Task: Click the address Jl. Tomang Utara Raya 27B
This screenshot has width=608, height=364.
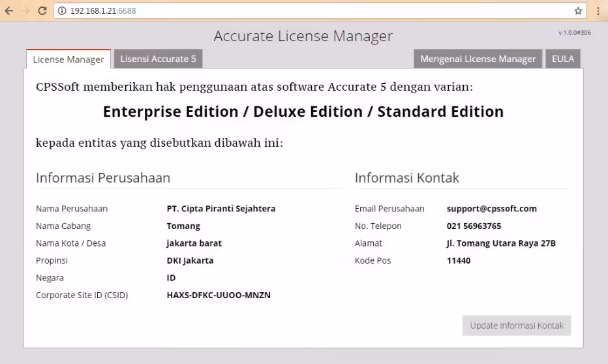Action: (501, 243)
